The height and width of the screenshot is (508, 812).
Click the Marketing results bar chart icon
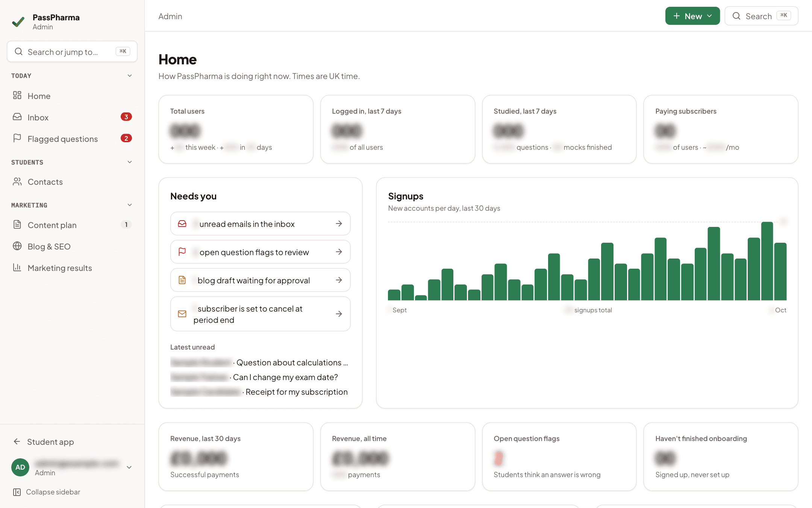[x=17, y=268]
